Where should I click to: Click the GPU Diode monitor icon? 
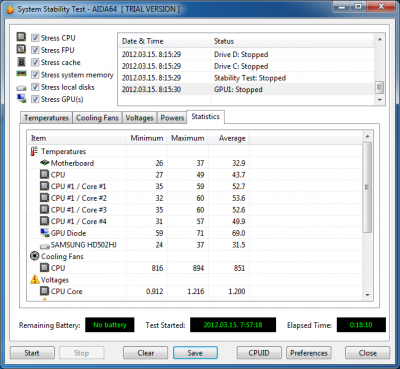tap(44, 233)
